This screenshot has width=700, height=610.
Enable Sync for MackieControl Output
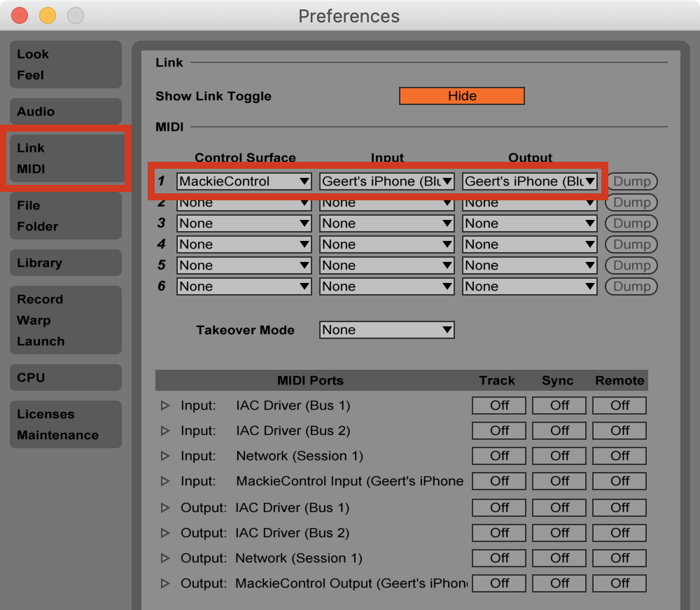point(559,583)
